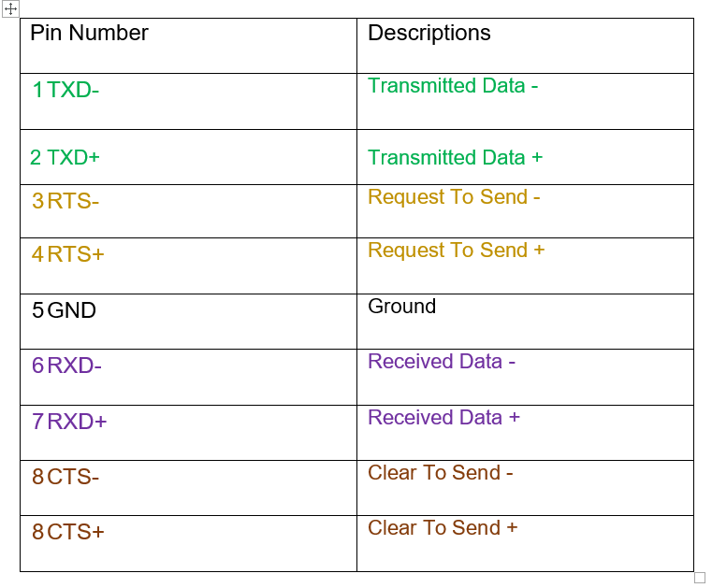Select the 5 GND cell
712x588 pixels.
(x=188, y=322)
